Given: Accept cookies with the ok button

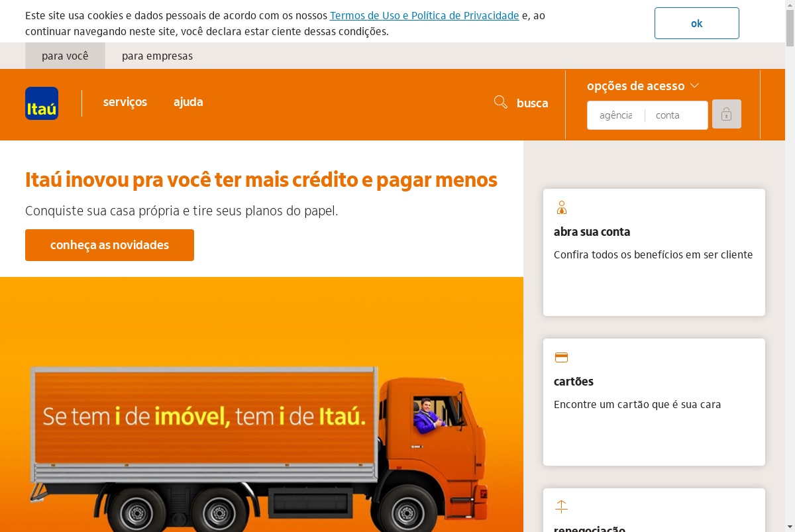Looking at the screenshot, I should 696,23.
